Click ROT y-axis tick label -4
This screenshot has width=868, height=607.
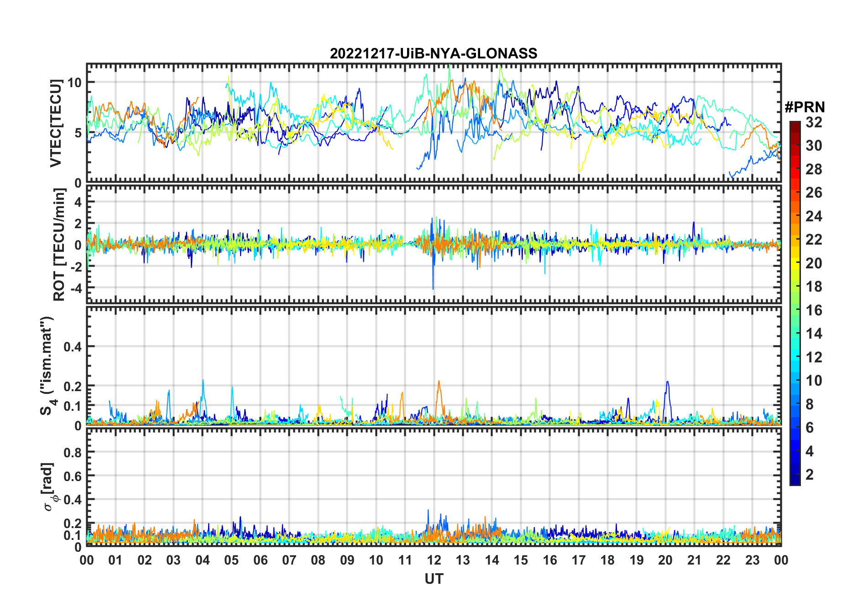click(75, 288)
